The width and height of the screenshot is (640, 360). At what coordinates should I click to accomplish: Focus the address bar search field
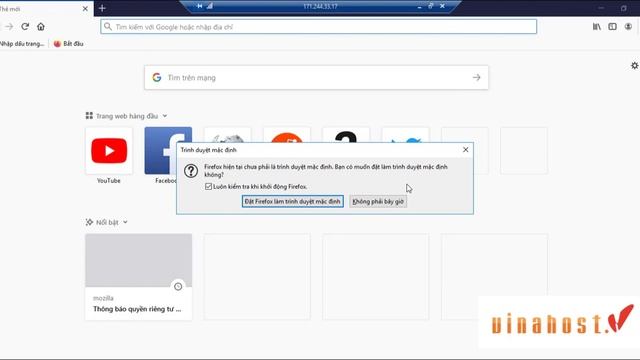coord(318,27)
